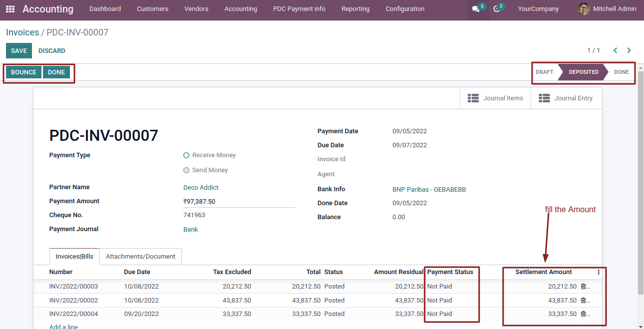Sort by Payment Status column header
The image size is (644, 329).
450,272
